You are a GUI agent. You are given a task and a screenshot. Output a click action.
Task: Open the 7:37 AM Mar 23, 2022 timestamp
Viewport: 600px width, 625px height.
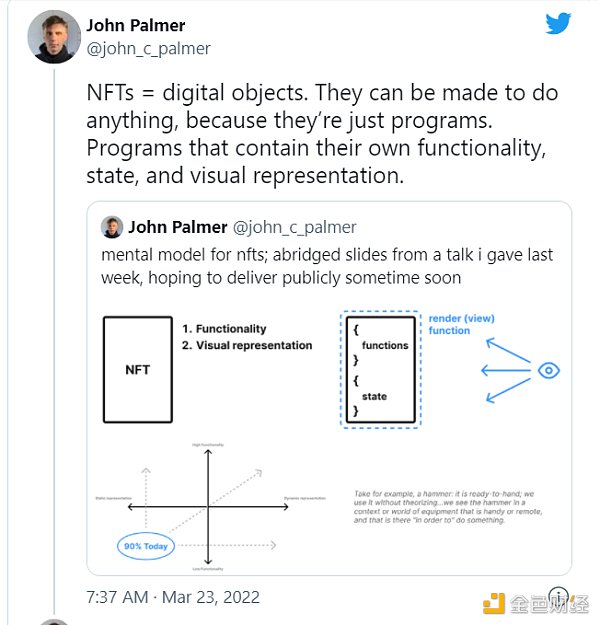pyautogui.click(x=173, y=597)
